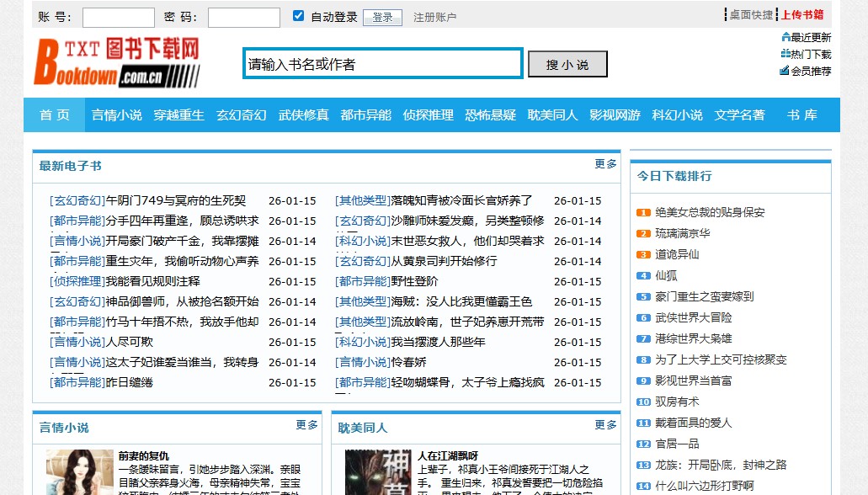This screenshot has height=495, width=868.
Task: Click the 搜 小 说 search button
Action: point(567,65)
